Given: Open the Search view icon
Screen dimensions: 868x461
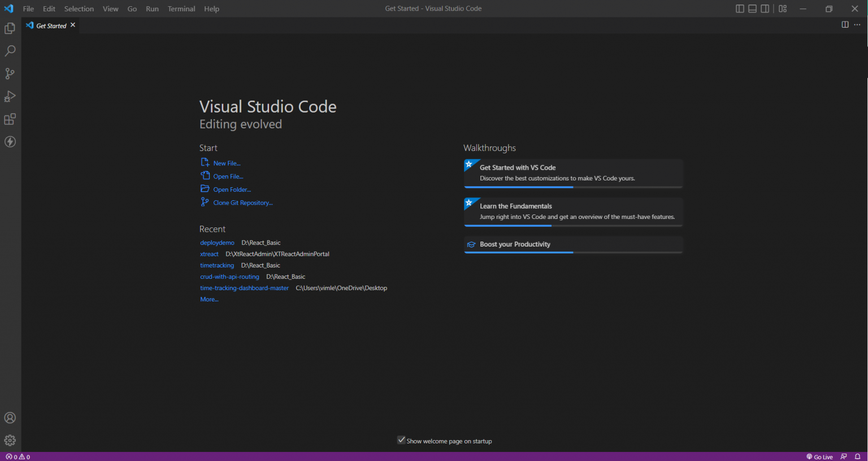Looking at the screenshot, I should (x=10, y=51).
